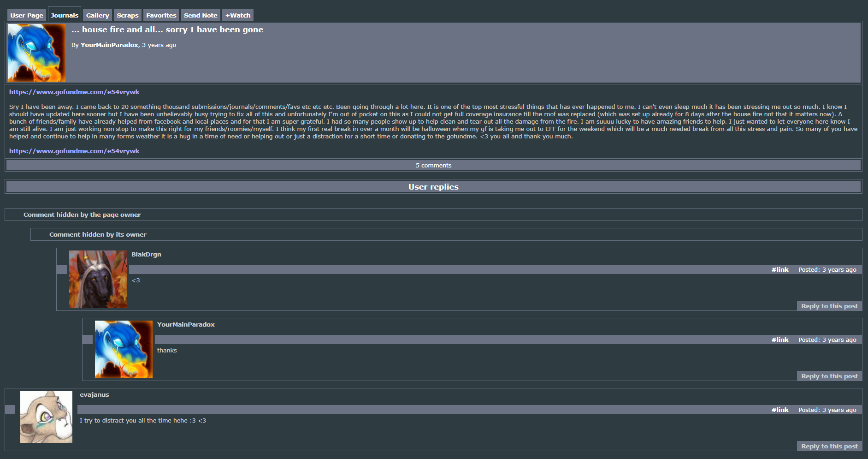Click the "<3" comment text by BlakDrgn
Screen dimensions: 868x459
136,280
